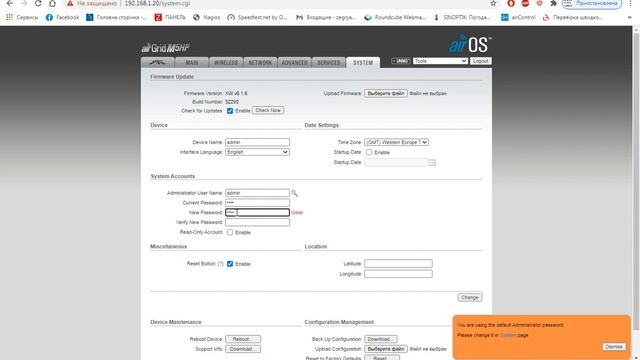Click the Reboot Device button
Viewport: 640px width, 360px height.
pyautogui.click(x=243, y=339)
